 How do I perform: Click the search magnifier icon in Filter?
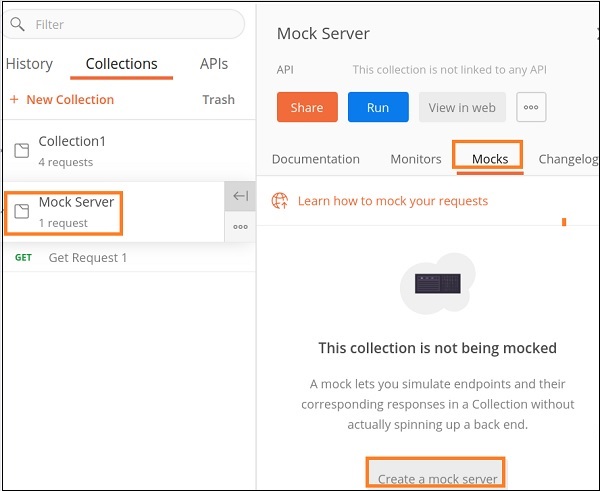pyautogui.click(x=18, y=24)
